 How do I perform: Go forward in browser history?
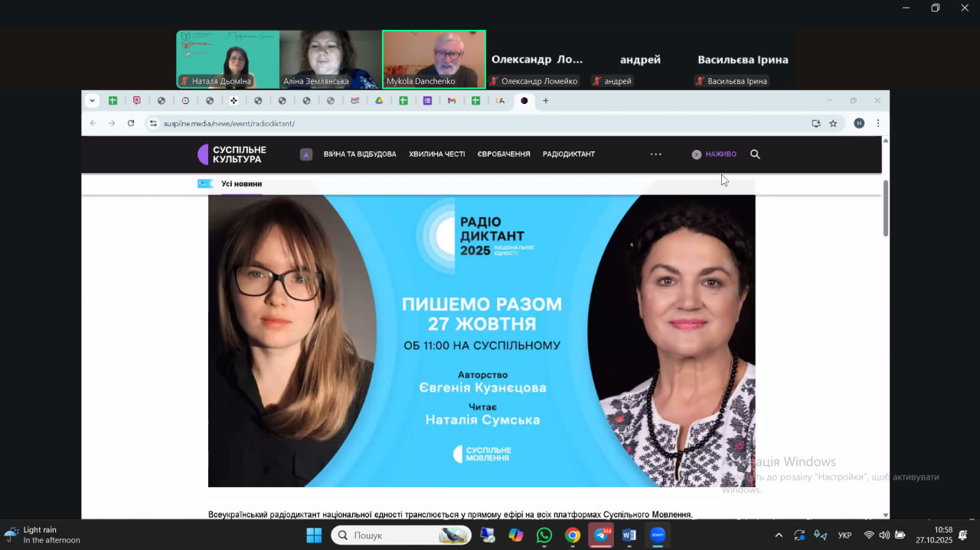pos(112,123)
